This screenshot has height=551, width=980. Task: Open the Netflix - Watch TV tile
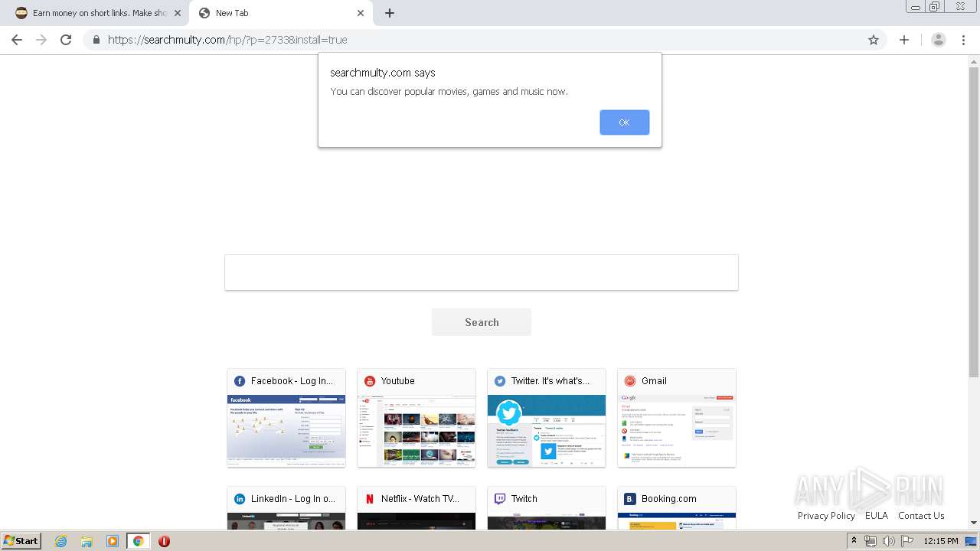coord(416,508)
